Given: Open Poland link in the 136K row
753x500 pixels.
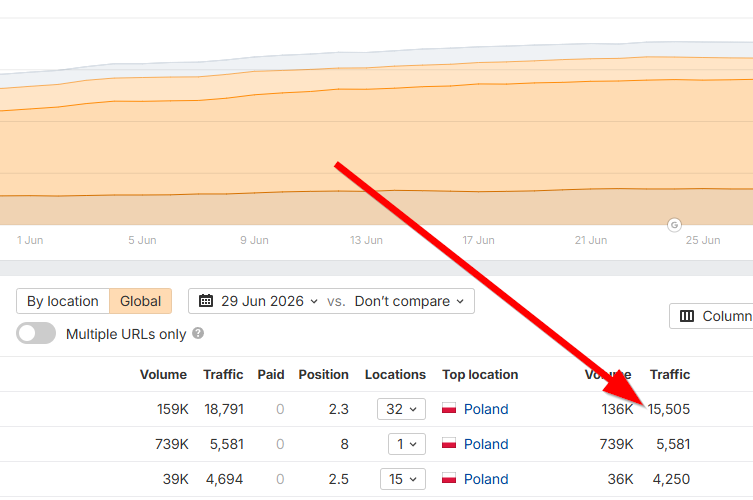Looking at the screenshot, I should (486, 409).
